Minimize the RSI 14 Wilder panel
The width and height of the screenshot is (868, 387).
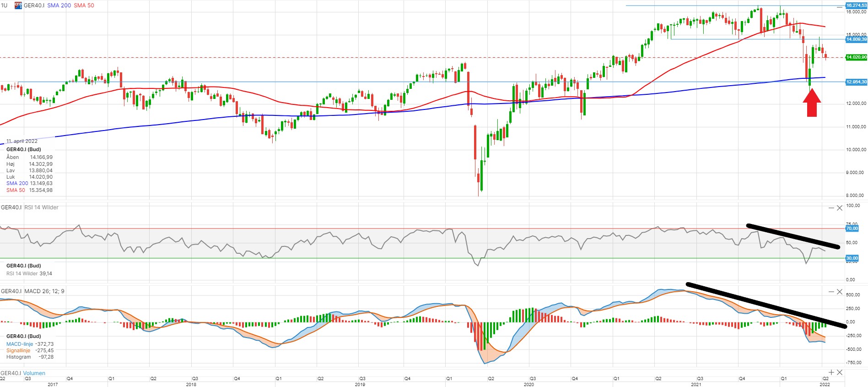point(831,208)
